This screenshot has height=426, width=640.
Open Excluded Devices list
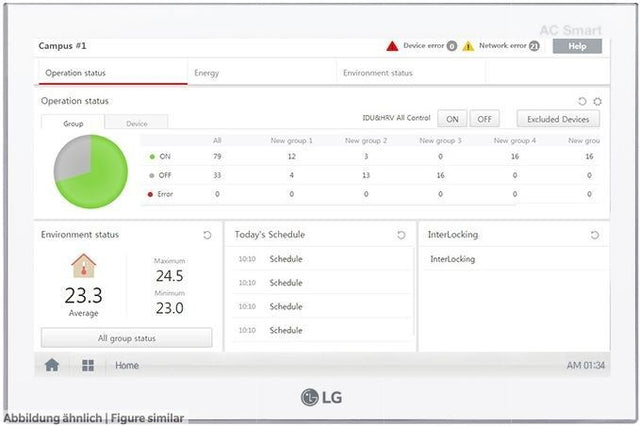point(558,119)
